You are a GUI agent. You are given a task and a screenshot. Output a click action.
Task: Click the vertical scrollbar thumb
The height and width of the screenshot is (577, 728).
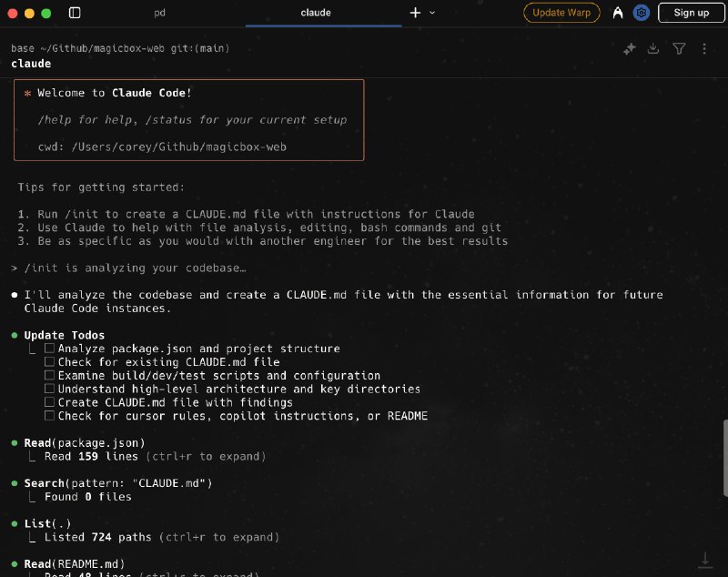coord(725,458)
